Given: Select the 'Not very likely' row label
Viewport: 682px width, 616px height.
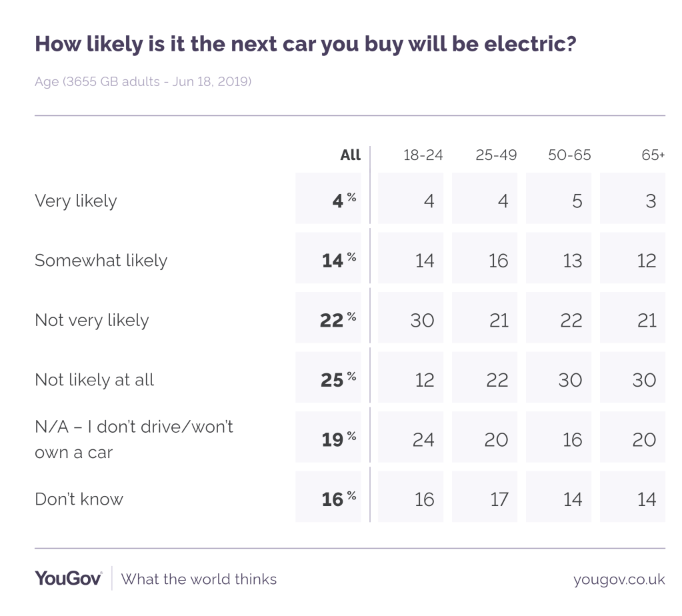Looking at the screenshot, I should tap(92, 320).
